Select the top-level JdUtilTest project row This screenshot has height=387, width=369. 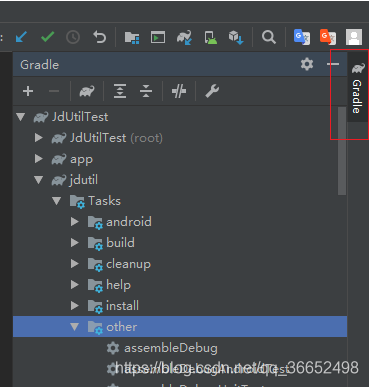180,117
